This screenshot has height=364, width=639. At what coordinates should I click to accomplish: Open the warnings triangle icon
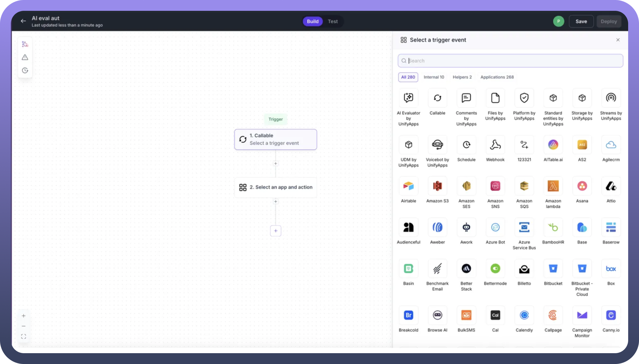pyautogui.click(x=25, y=57)
